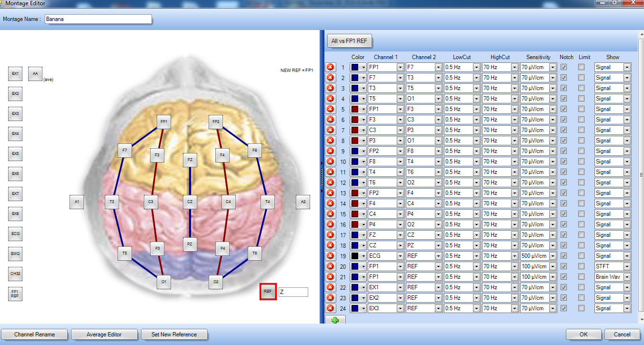Viewport: 644px width, 345px height.
Task: Open HighCut dropdown in row 8
Action: tap(514, 141)
